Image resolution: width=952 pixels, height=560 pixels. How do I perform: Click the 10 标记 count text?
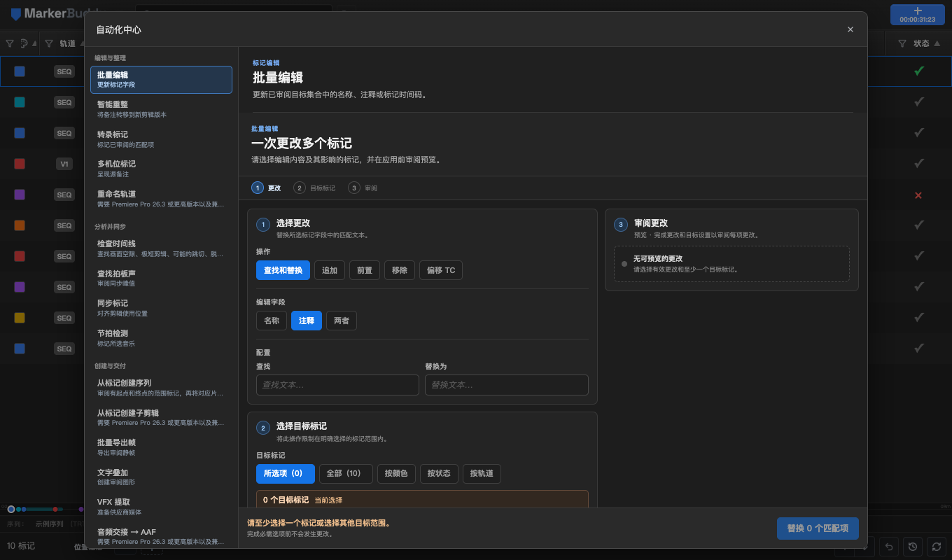pyautogui.click(x=21, y=546)
